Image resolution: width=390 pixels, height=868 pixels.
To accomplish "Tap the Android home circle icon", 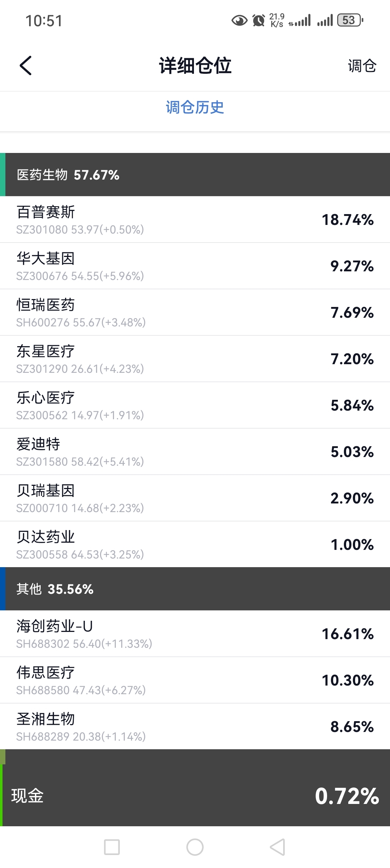I will (x=195, y=847).
